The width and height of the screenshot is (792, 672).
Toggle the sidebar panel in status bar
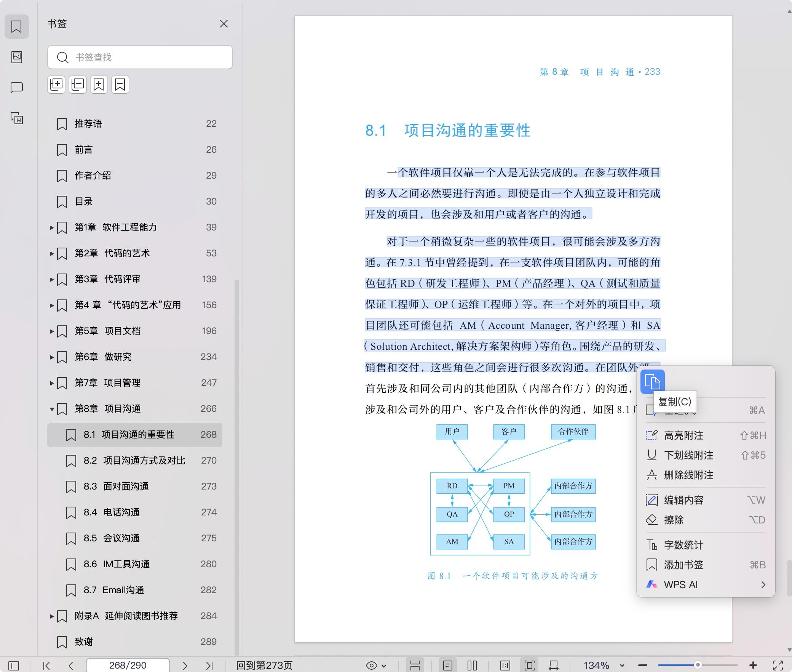click(14, 666)
